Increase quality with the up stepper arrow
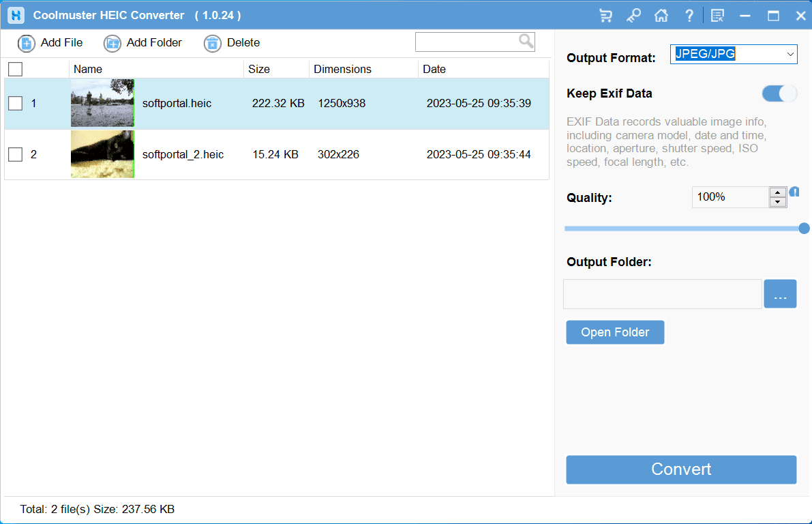The height and width of the screenshot is (524, 812). [x=777, y=193]
